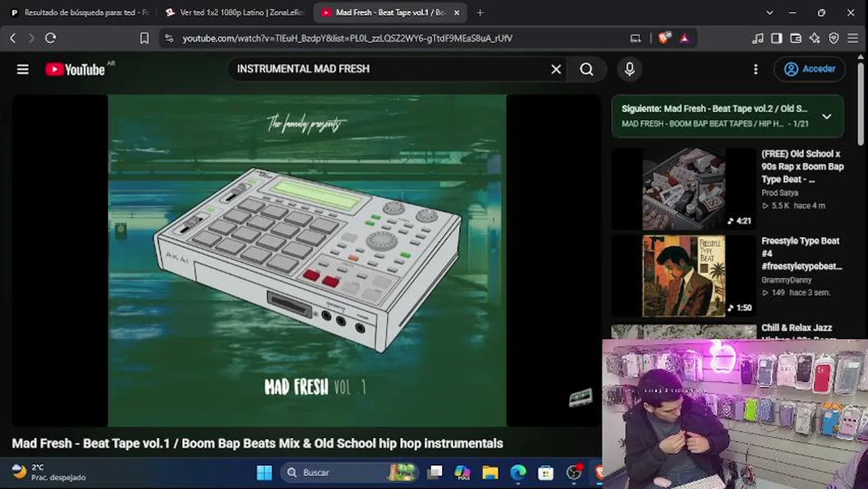Open Brave Shields lion icon

coord(664,38)
